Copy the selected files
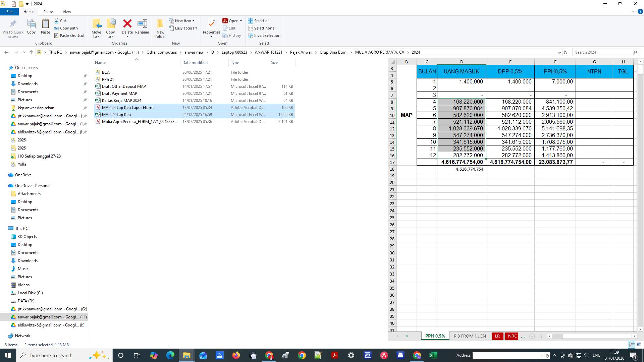This screenshot has height=362, width=644. coord(31,27)
